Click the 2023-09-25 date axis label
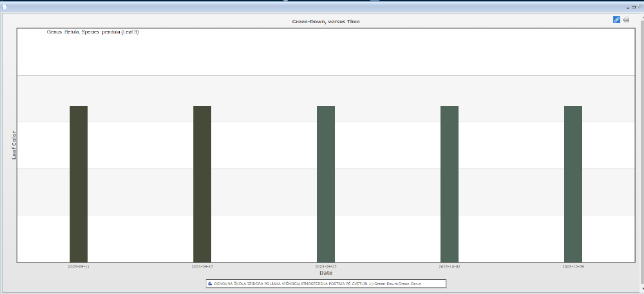This screenshot has width=644, height=294. click(326, 266)
